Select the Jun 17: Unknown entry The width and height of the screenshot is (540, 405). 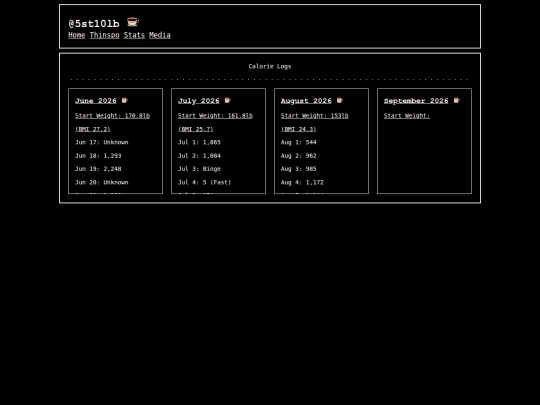pos(102,142)
